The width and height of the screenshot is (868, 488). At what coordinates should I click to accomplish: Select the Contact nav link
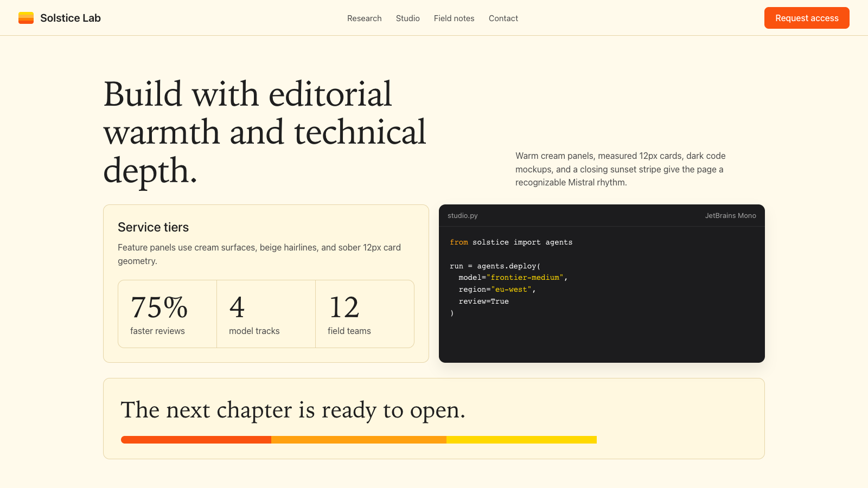pyautogui.click(x=503, y=18)
